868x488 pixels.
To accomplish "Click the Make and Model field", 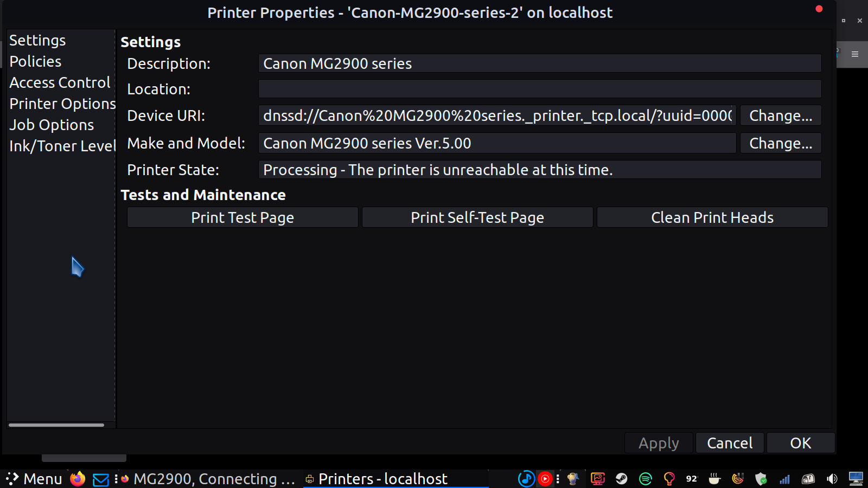I will [x=497, y=143].
